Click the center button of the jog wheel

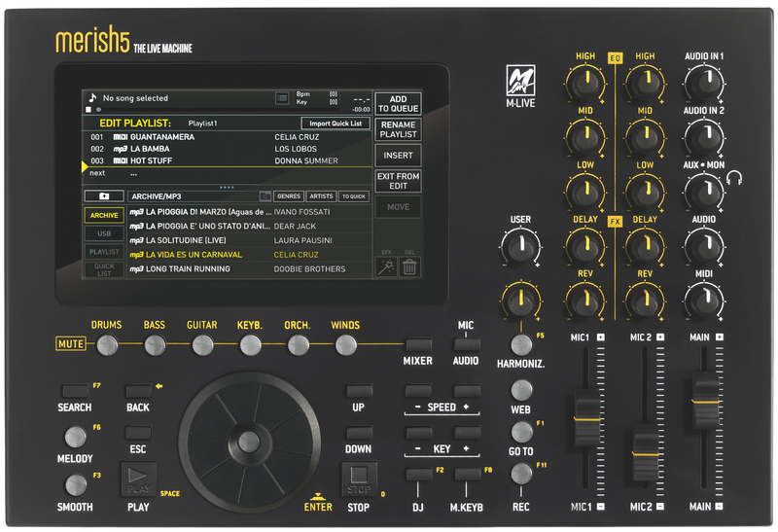pos(249,442)
